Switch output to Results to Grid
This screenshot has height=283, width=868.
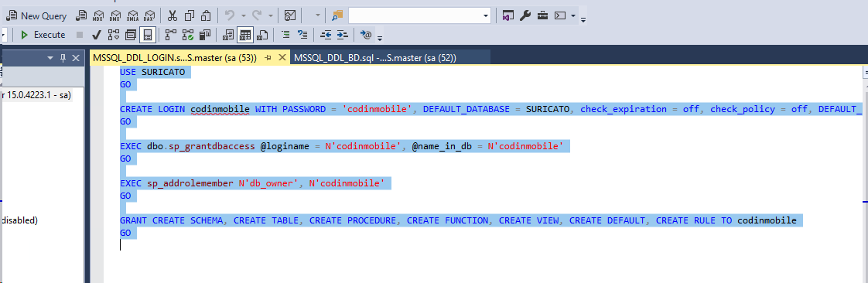point(245,35)
